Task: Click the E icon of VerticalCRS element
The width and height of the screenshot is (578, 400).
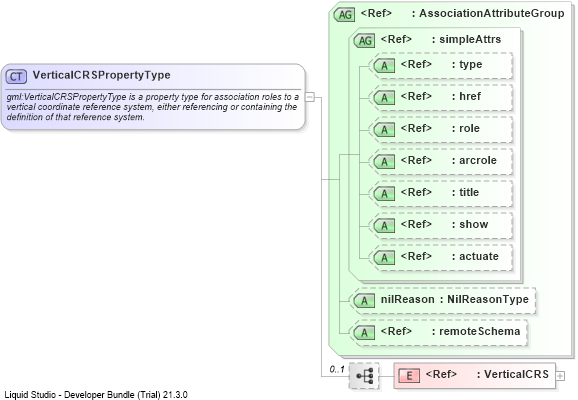Action: (x=409, y=376)
